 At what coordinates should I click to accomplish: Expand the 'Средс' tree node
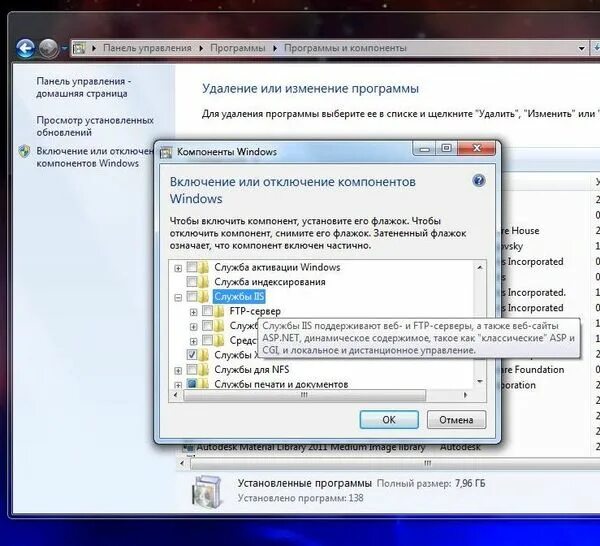tap(194, 341)
